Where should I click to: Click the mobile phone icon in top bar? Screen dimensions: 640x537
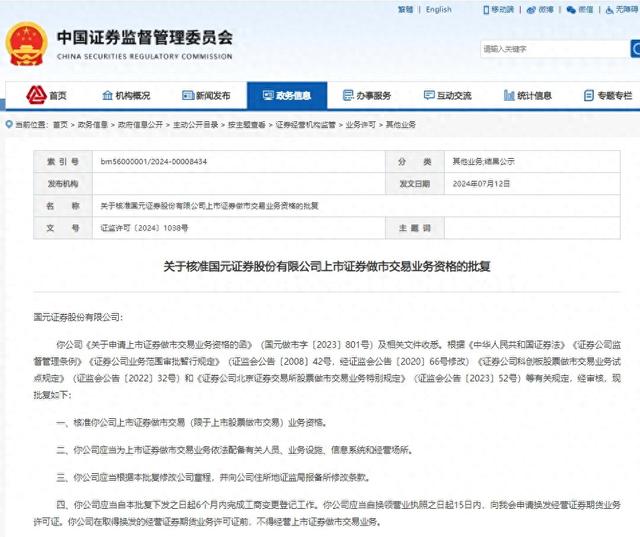tap(486, 10)
